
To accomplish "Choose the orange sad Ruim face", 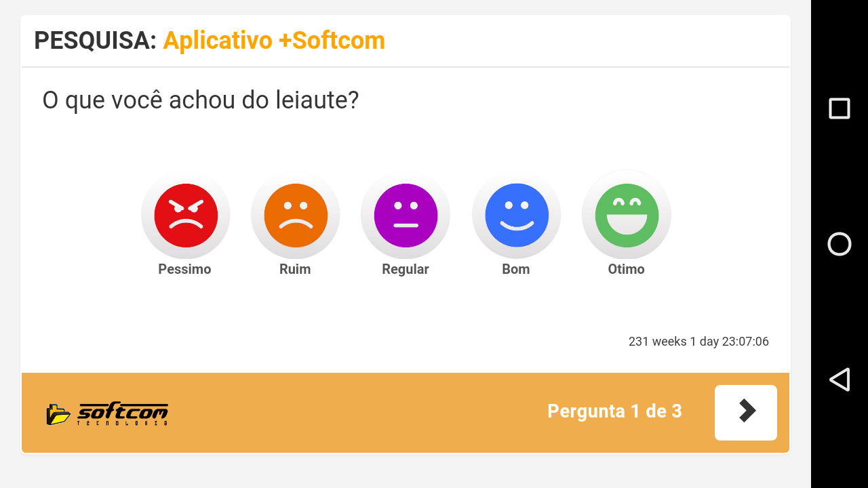I will click(296, 215).
